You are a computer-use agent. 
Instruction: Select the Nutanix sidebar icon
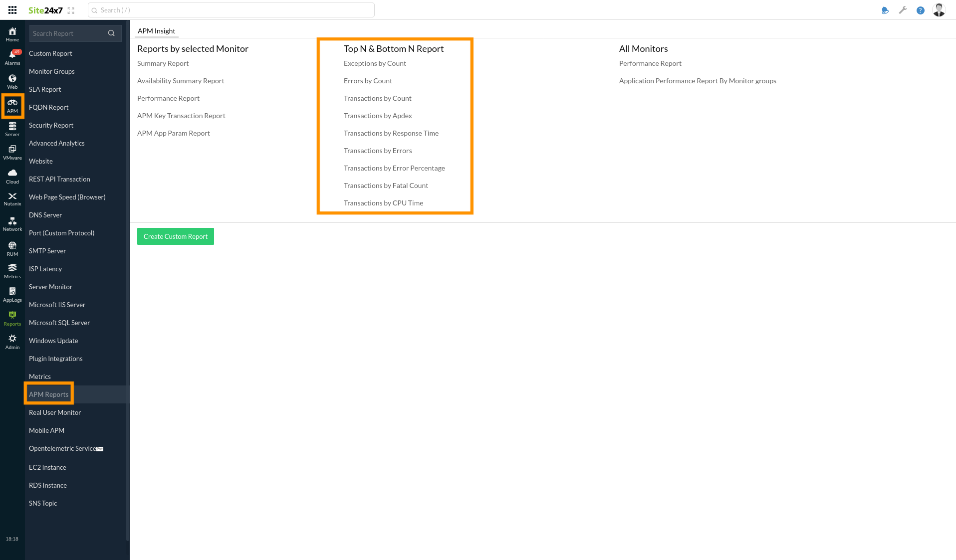pyautogui.click(x=12, y=198)
